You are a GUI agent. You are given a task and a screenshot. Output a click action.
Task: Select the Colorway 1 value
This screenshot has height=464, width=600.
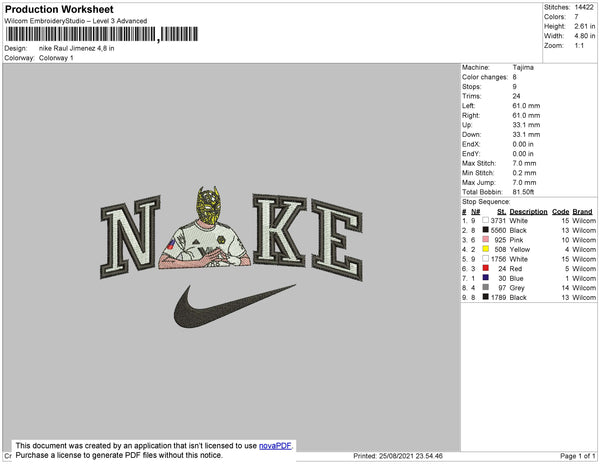click(x=56, y=58)
